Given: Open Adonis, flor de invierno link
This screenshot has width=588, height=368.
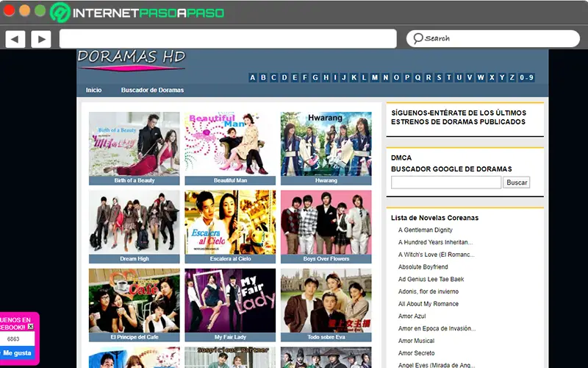Looking at the screenshot, I should point(429,291).
